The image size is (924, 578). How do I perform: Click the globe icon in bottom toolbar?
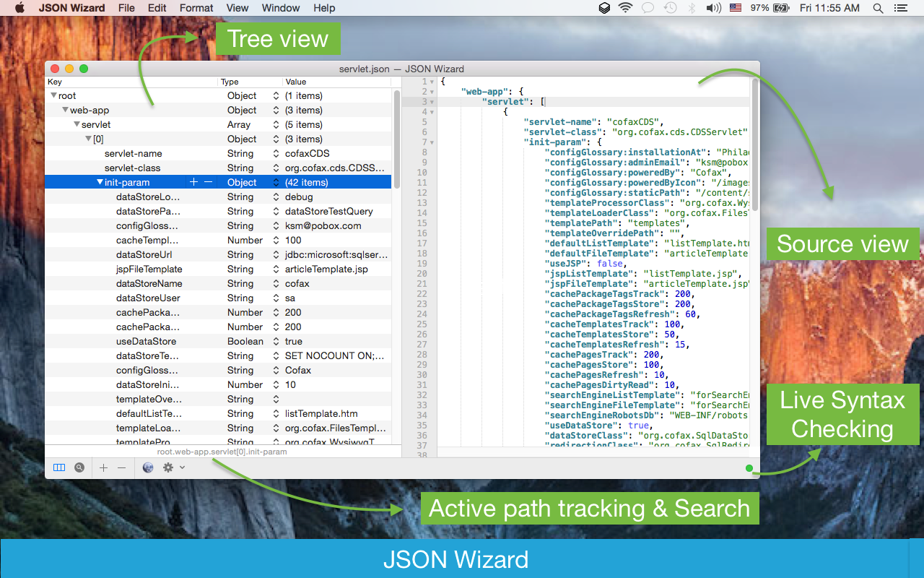click(148, 467)
